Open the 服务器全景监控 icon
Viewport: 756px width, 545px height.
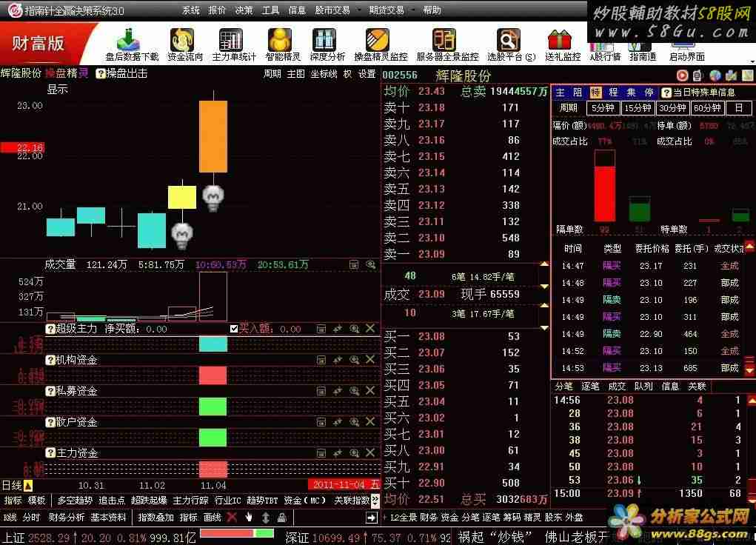(x=444, y=39)
